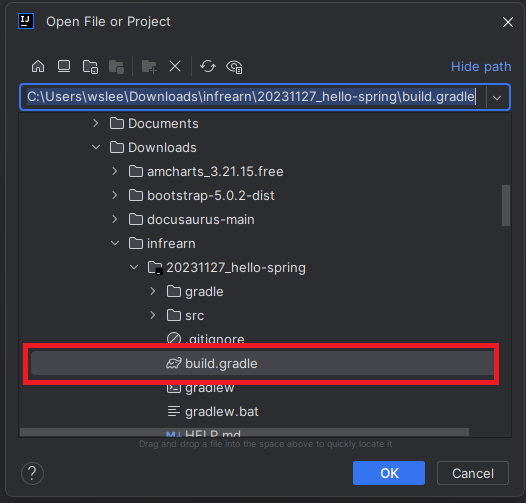The width and height of the screenshot is (526, 503).
Task: Select the .gitignore file name
Action: tap(215, 338)
